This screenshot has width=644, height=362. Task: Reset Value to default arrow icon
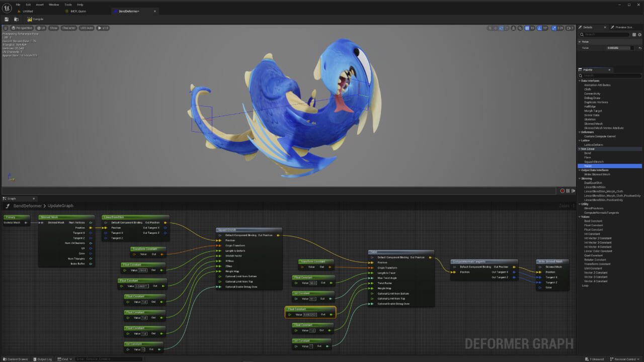639,48
